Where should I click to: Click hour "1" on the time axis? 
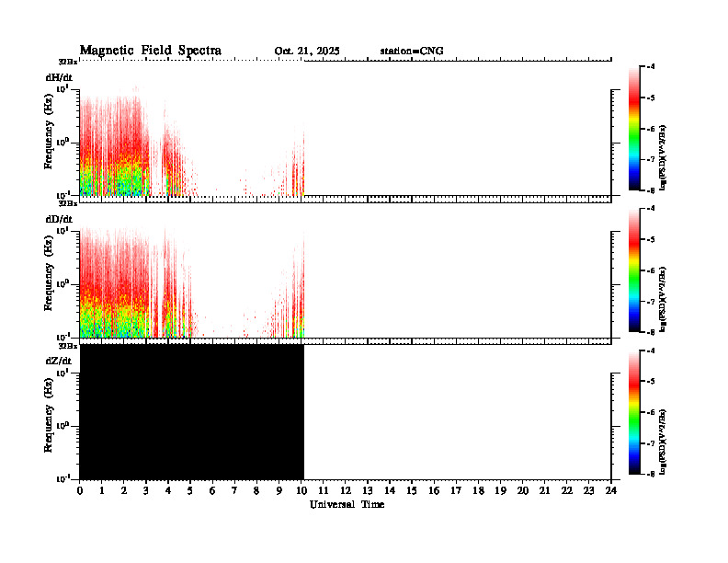pos(102,491)
